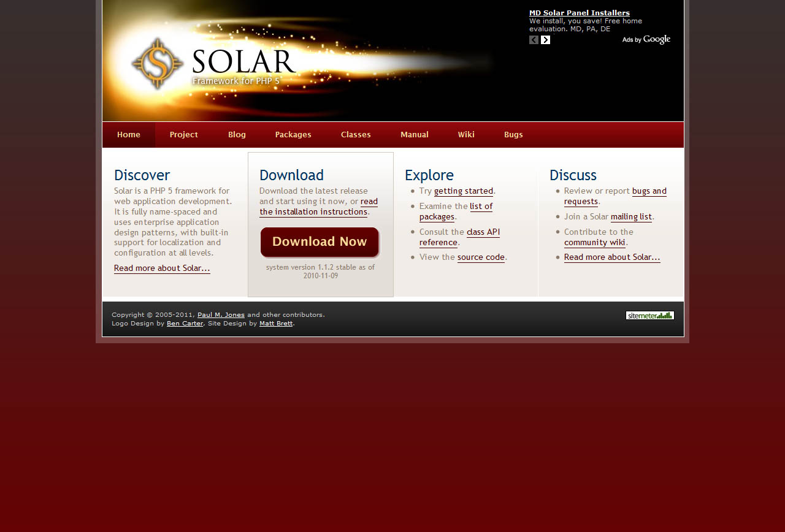This screenshot has height=532, width=785.
Task: Open the Manual menu item
Action: click(x=415, y=135)
